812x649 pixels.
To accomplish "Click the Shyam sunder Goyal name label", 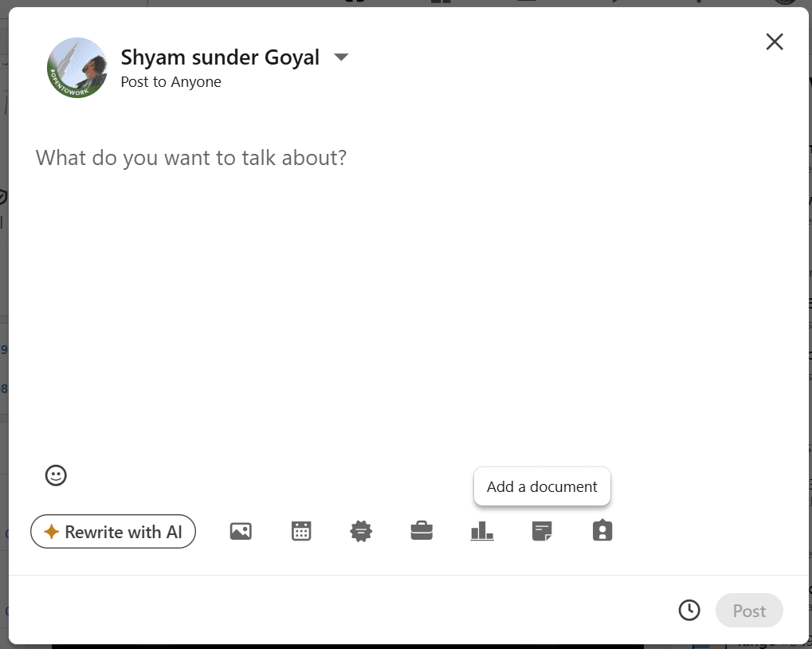I will 220,57.
